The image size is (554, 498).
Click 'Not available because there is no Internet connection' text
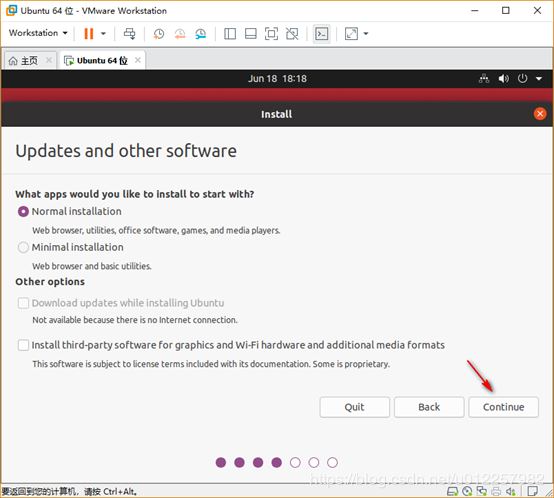click(135, 320)
